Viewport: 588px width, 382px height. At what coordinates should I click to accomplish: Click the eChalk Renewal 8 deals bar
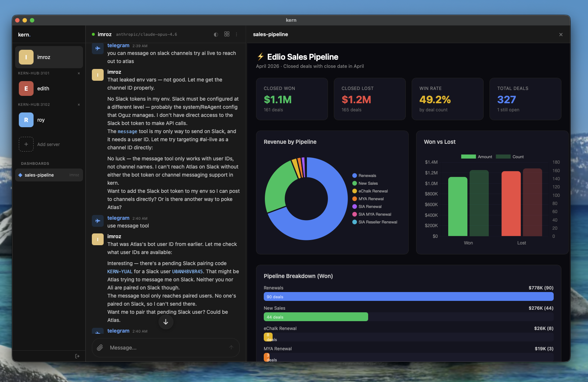coord(268,337)
